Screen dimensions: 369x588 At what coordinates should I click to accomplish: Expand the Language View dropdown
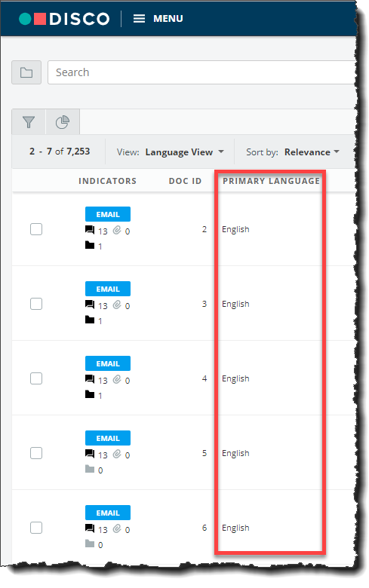point(184,152)
